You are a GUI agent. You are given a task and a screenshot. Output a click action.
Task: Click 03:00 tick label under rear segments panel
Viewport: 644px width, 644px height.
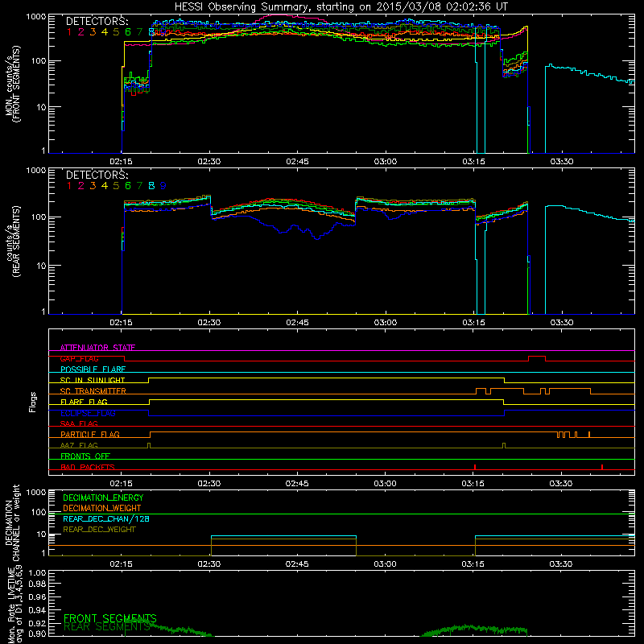click(386, 323)
